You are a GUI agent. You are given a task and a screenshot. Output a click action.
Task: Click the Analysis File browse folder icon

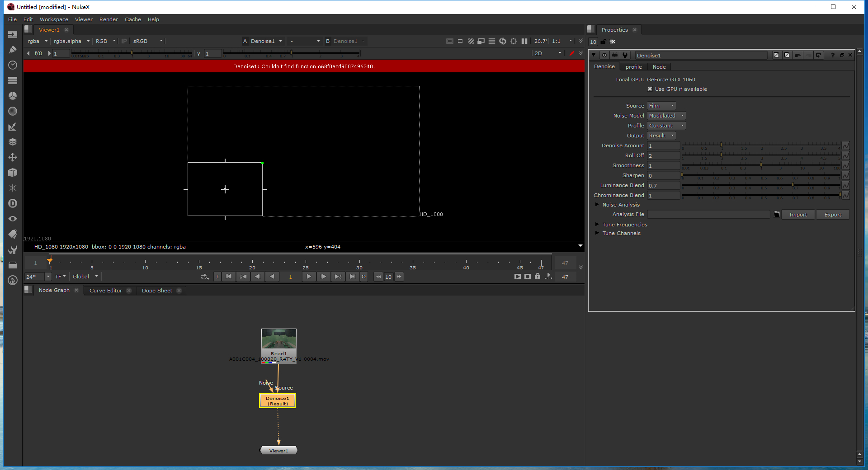point(777,215)
